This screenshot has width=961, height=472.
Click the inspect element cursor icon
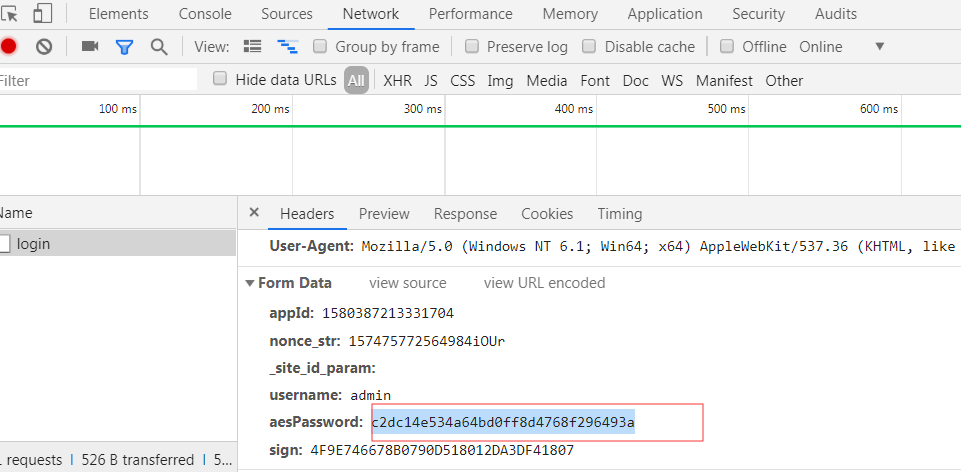pyautogui.click(x=9, y=14)
